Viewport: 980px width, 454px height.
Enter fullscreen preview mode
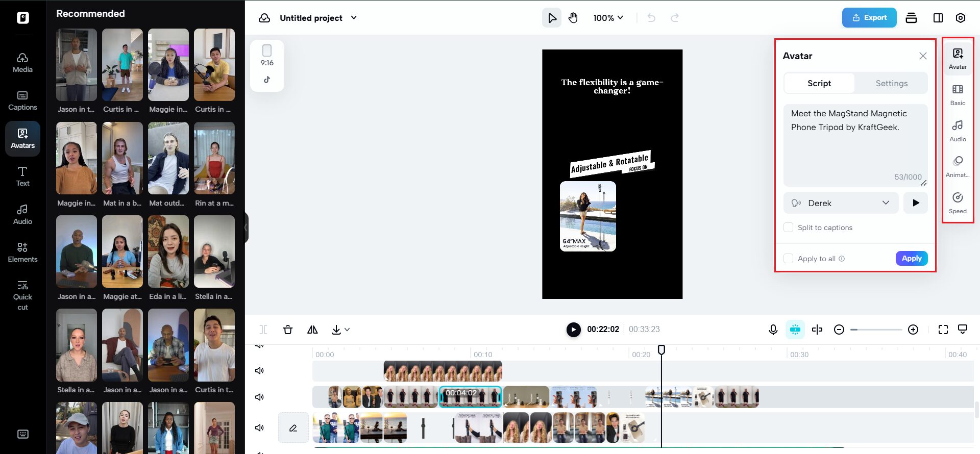pos(943,330)
